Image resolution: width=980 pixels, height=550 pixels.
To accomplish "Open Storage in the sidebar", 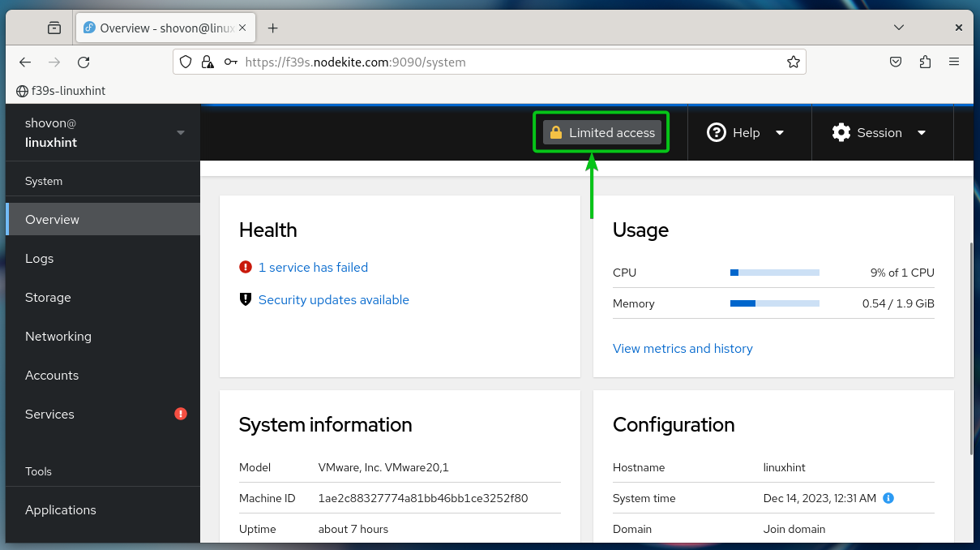I will click(103, 297).
